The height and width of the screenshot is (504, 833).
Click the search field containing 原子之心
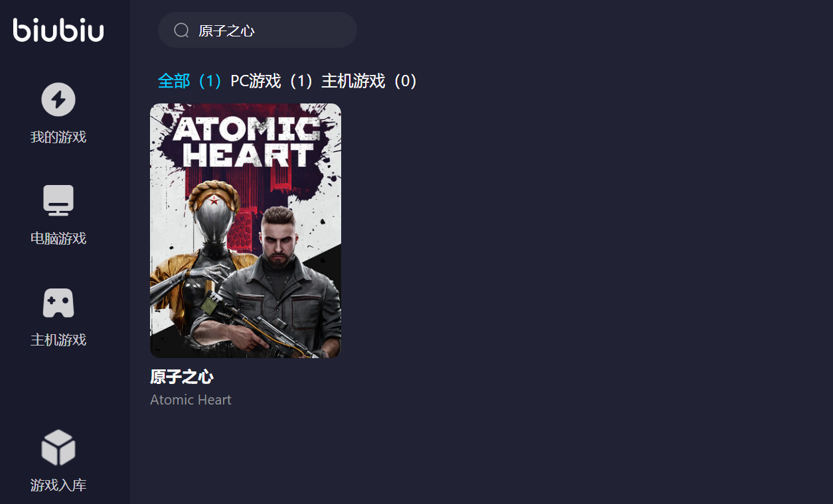pos(258,30)
